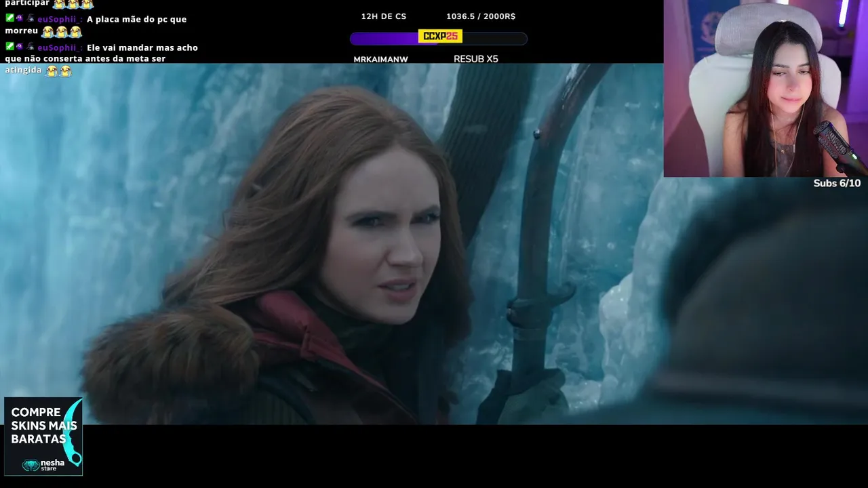Click the chat text "Ele vai mandar mas acho"
Image resolution: width=868 pixels, height=488 pixels.
(x=142, y=47)
